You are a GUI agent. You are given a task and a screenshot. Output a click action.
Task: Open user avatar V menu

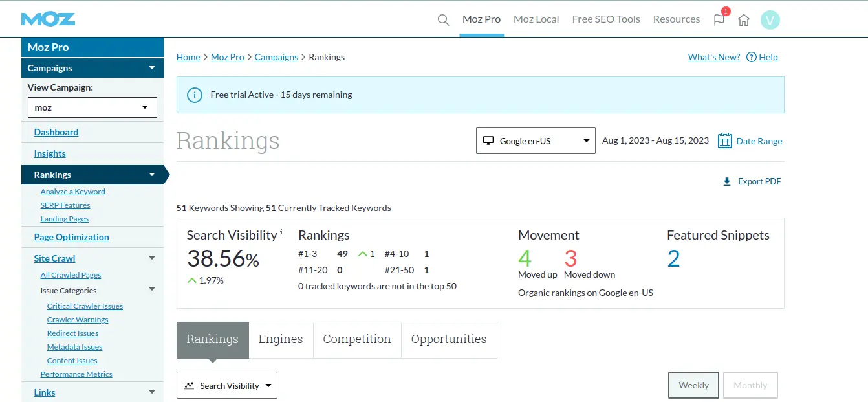click(770, 19)
